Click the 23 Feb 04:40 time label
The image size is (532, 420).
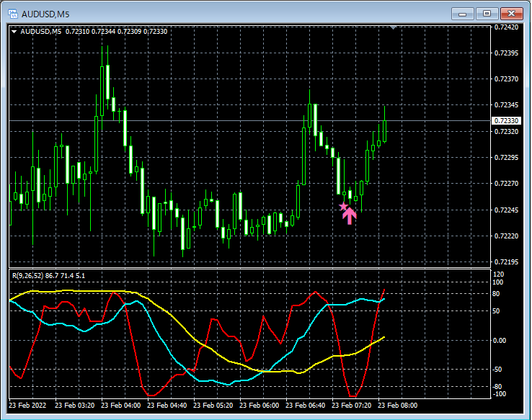coord(167,406)
